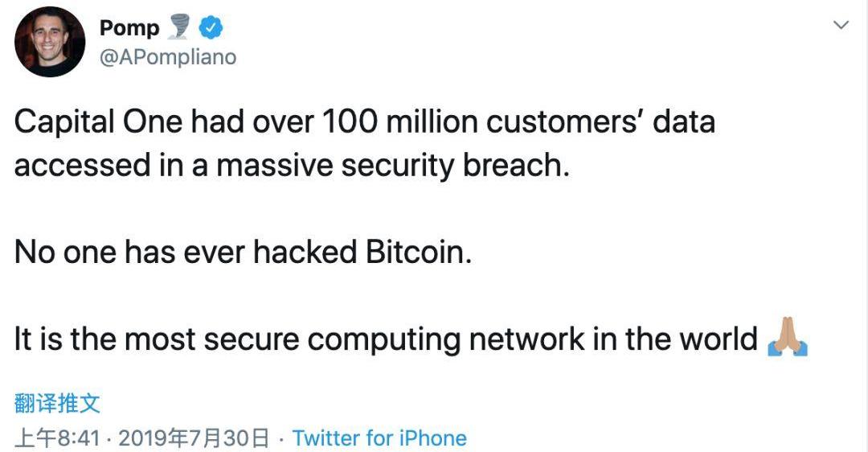This screenshot has height=452, width=868.
Task: Click the phrase massive security breach
Action: (394, 165)
